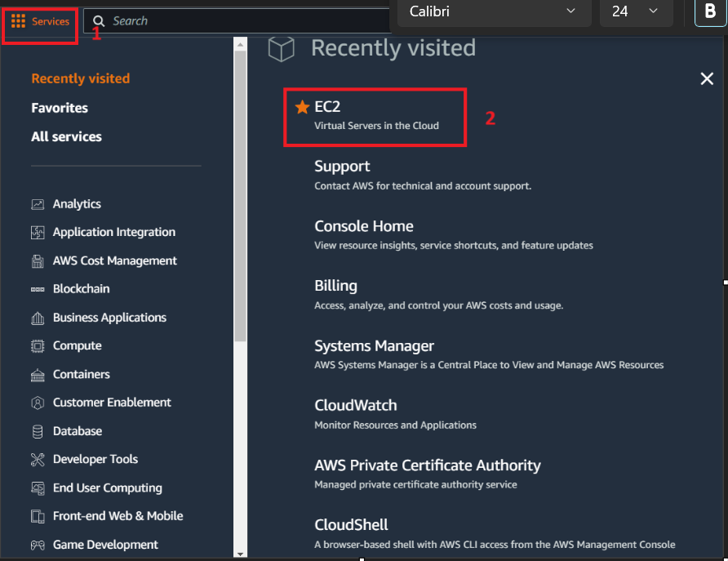Click the Blockchain category icon

pyautogui.click(x=38, y=289)
